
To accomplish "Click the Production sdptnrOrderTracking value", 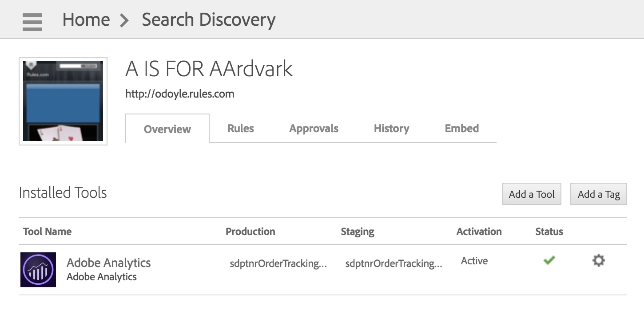I will pos(278,263).
